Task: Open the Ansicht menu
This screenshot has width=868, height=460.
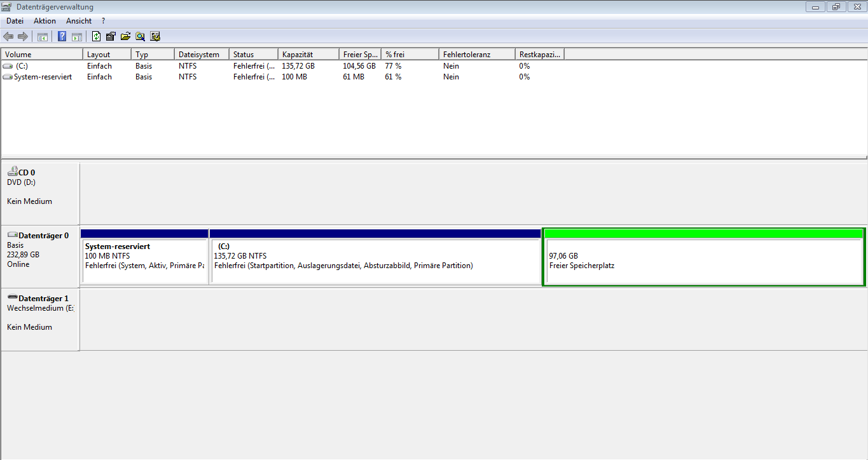Action: coord(79,21)
